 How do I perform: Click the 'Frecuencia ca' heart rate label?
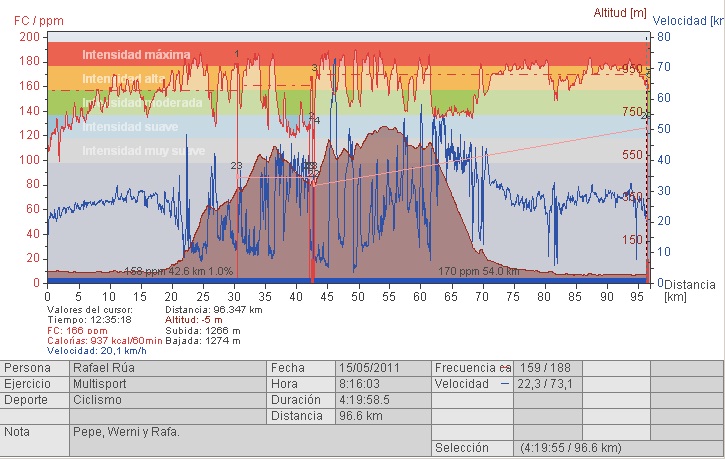click(x=472, y=368)
